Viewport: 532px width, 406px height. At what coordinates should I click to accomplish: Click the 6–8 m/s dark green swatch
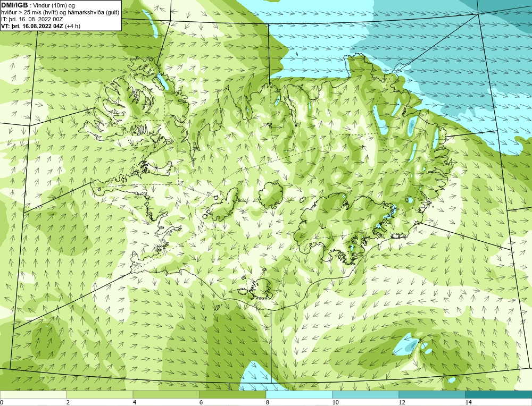233,394
